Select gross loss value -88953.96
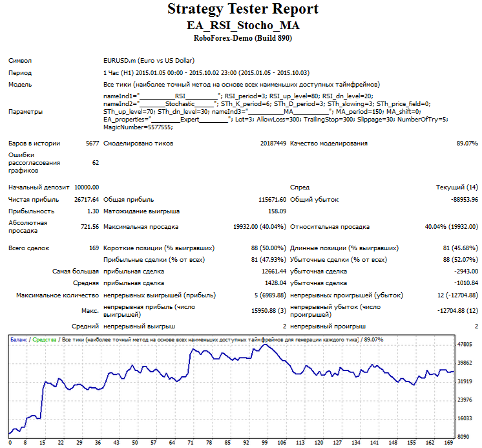The height and width of the screenshot is (448, 482). [x=465, y=200]
